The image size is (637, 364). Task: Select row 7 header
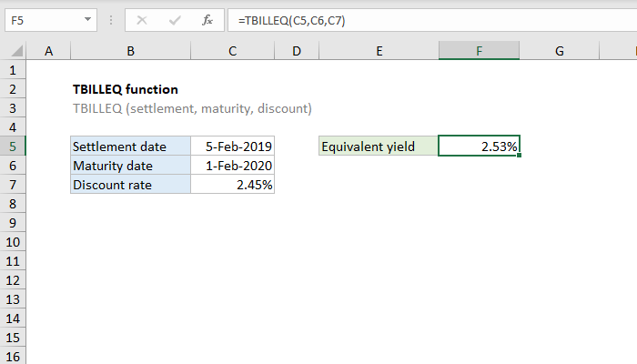[x=13, y=185]
